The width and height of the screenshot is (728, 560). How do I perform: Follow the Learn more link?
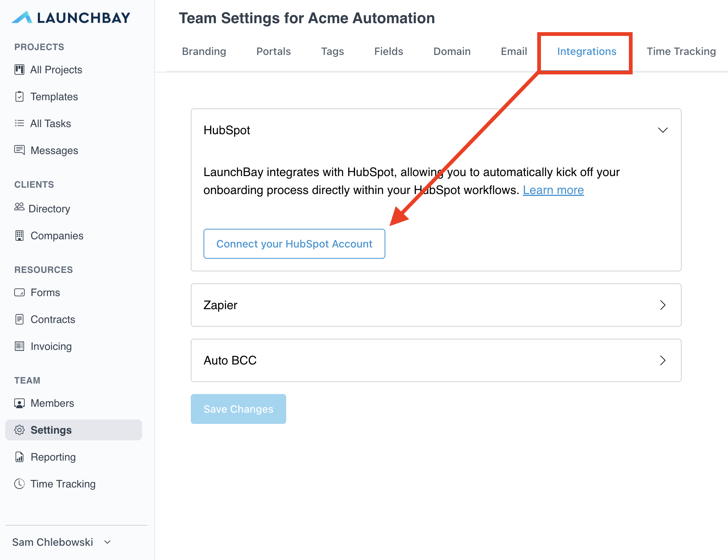point(553,190)
